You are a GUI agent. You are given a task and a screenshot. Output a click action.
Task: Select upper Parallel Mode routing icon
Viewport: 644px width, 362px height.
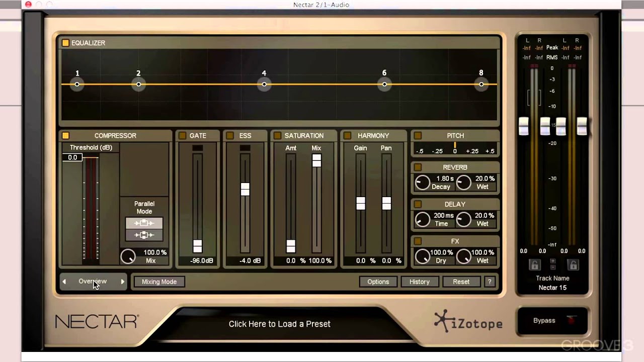[x=144, y=223]
